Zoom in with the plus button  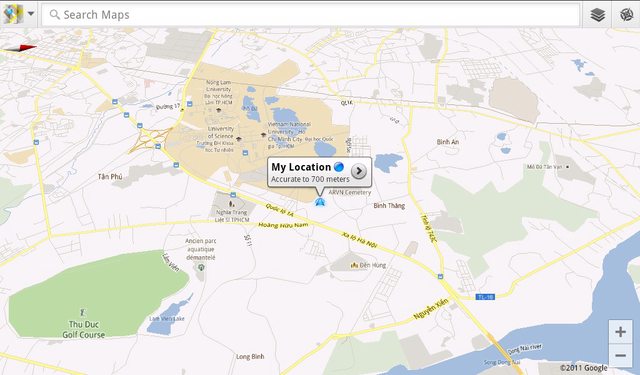click(x=620, y=332)
